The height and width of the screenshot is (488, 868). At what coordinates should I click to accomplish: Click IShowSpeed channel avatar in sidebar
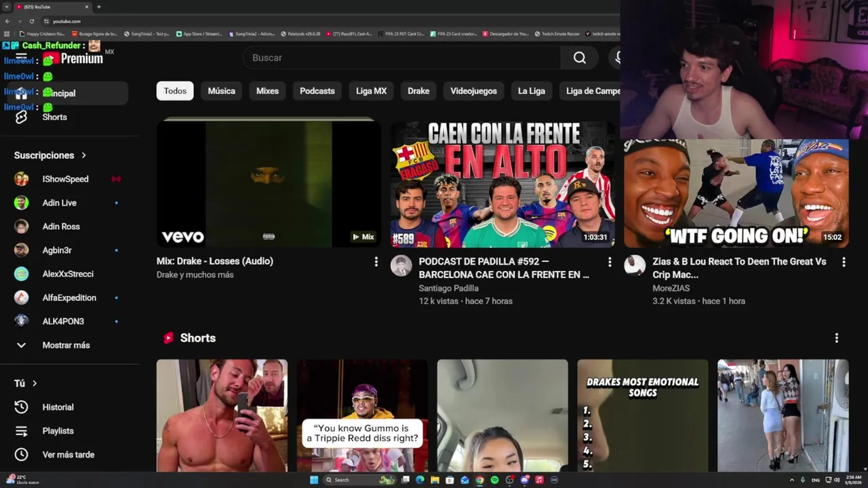pos(22,179)
